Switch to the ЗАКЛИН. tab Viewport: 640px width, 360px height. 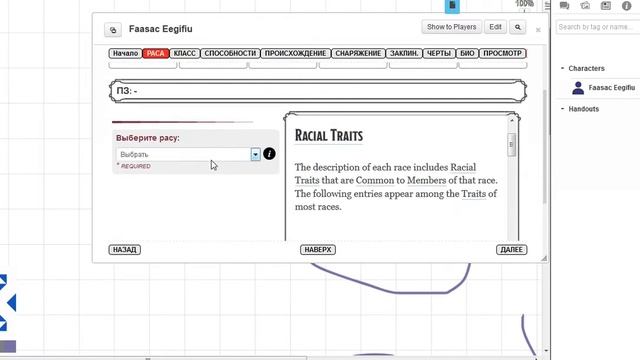tap(404, 53)
